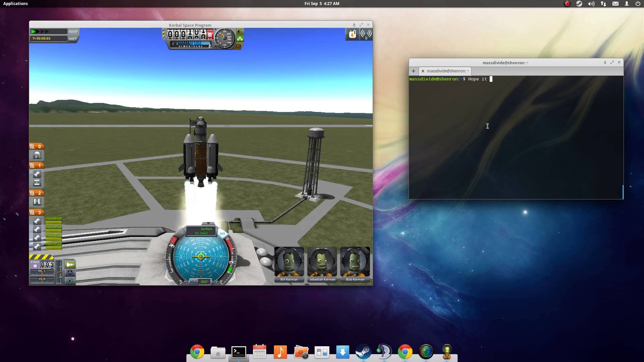Open the Photos app in dock
This screenshot has width=644, height=362.
301,353
